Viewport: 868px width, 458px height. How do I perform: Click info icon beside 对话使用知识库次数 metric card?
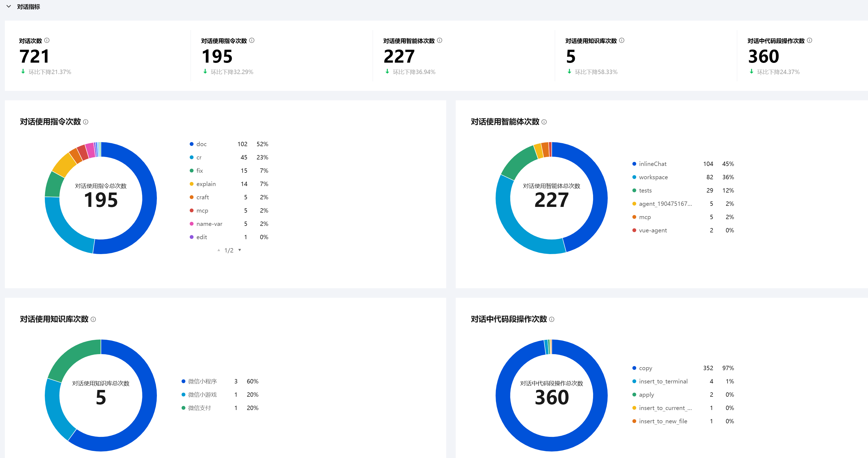(622, 40)
